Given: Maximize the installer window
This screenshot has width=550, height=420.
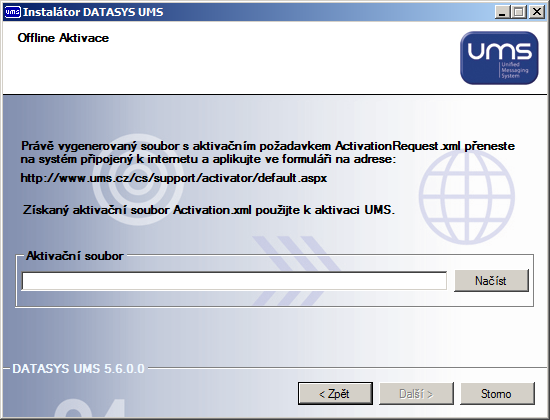Looking at the screenshot, I should pyautogui.click(x=519, y=12).
